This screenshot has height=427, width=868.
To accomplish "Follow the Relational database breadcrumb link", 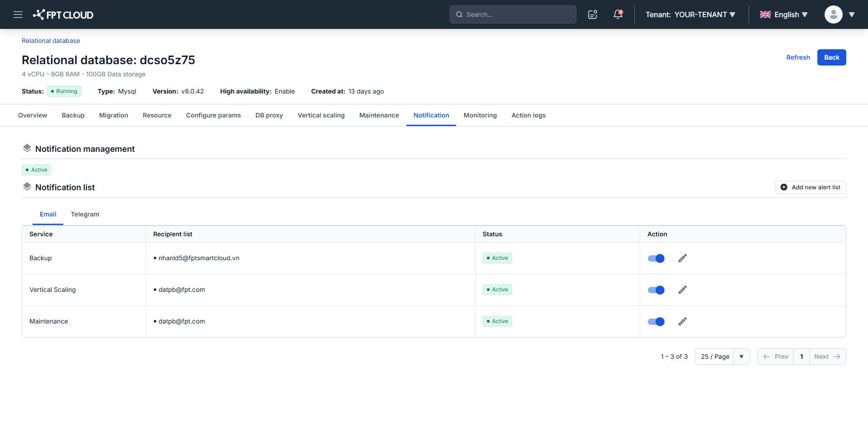I will 51,41.
